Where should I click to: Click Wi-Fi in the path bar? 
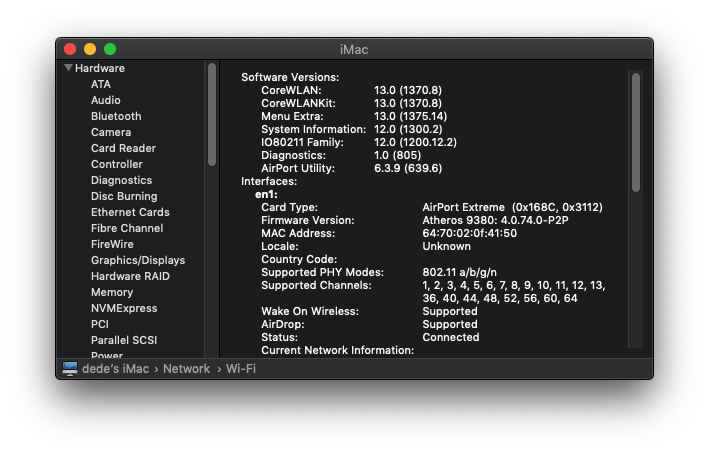(x=241, y=369)
